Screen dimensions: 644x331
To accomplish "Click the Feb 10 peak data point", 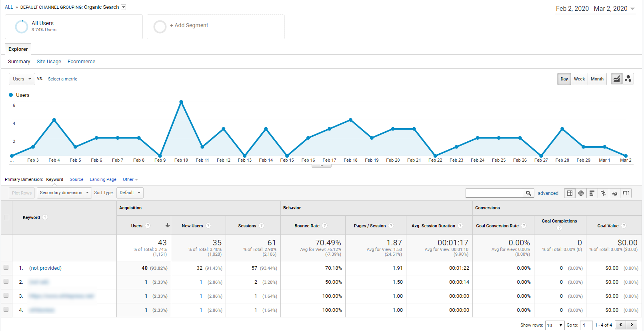I will coord(181,102).
